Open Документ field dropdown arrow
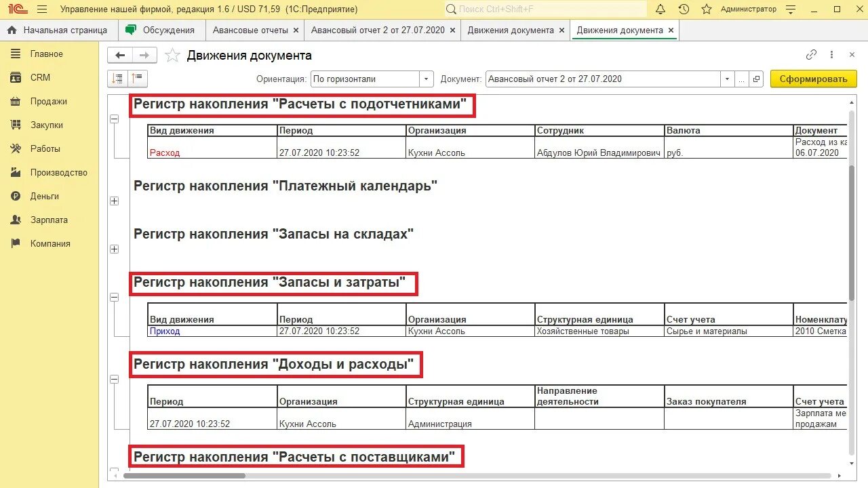The width and height of the screenshot is (868, 488). click(x=728, y=79)
